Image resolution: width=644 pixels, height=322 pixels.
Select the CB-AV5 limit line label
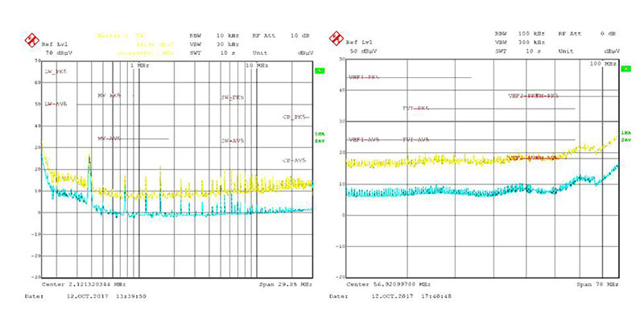tap(294, 161)
